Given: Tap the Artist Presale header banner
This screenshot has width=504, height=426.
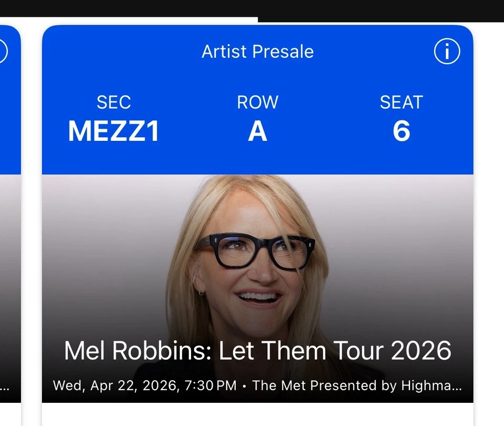Looking at the screenshot, I should [257, 51].
